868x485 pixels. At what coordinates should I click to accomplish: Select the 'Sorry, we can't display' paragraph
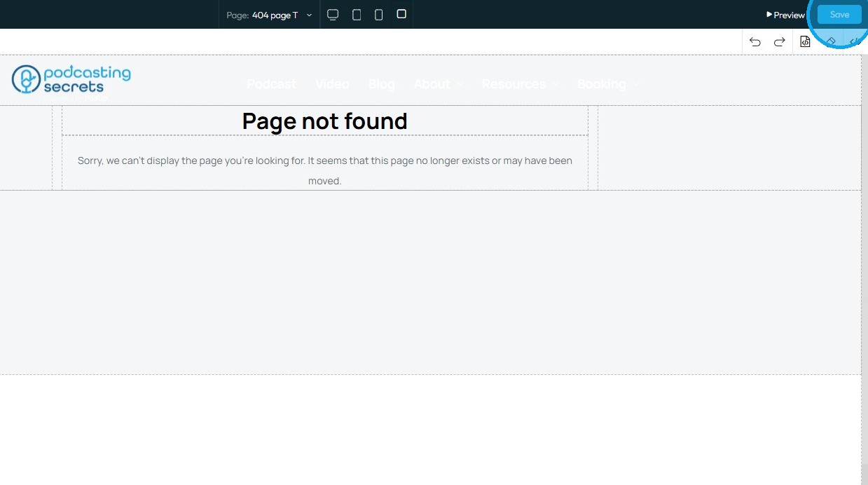pyautogui.click(x=325, y=170)
